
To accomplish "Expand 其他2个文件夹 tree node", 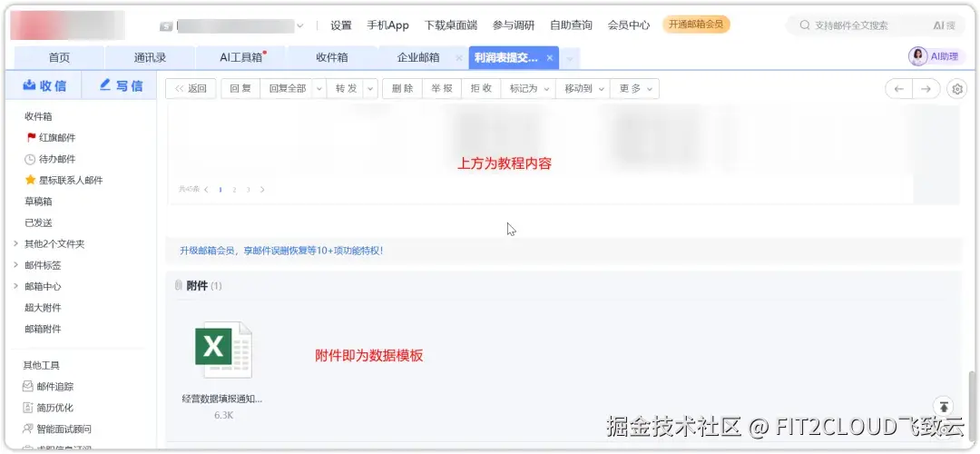I will pyautogui.click(x=15, y=244).
